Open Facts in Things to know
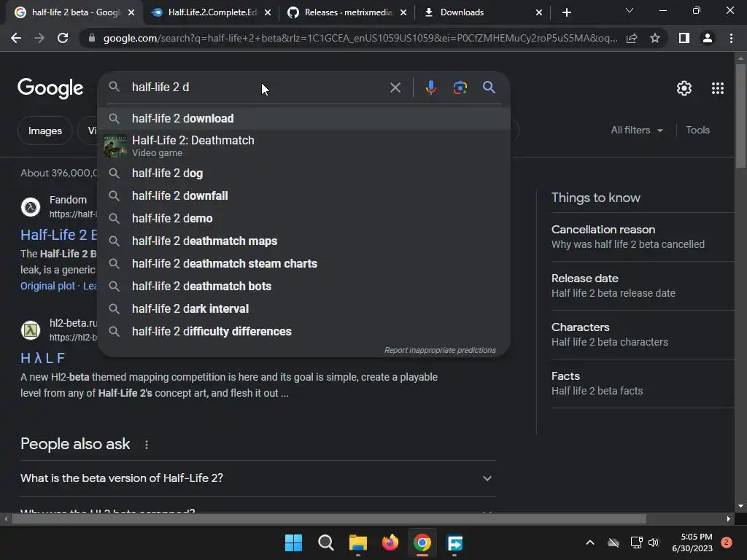This screenshot has height=560, width=747. 642,384
